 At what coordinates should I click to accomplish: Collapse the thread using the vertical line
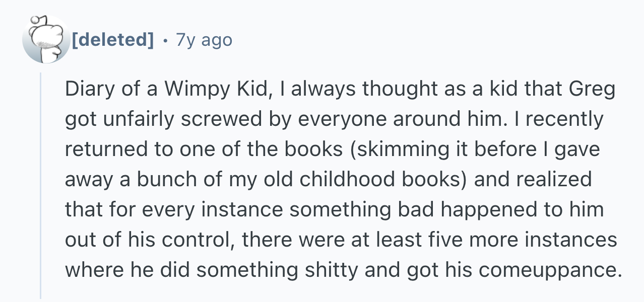(41, 185)
